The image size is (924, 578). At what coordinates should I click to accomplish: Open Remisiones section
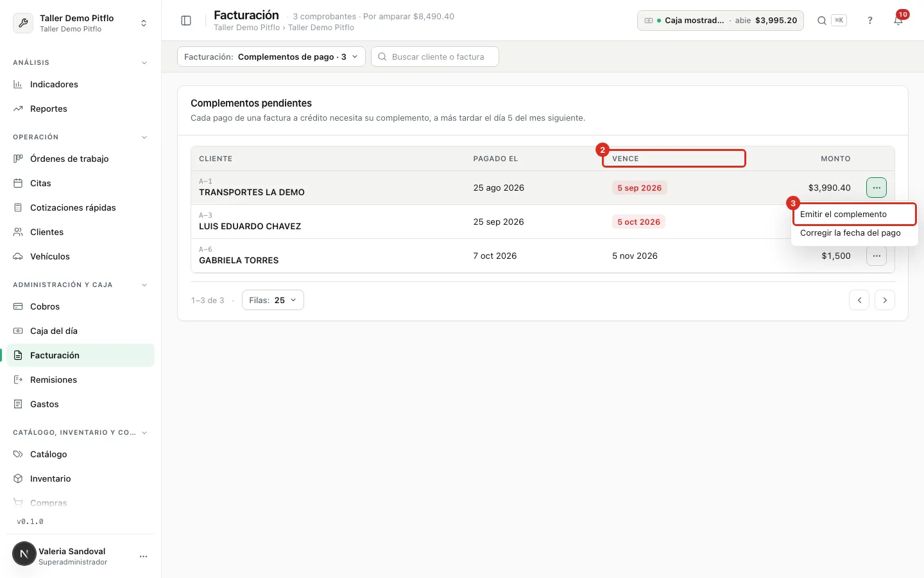click(x=80, y=380)
